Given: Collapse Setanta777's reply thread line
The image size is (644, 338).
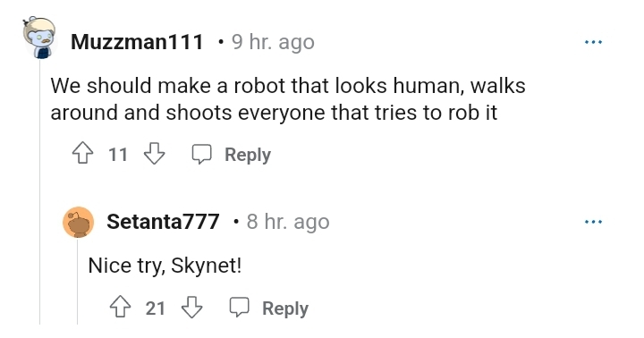Looking at the screenshot, I should click(77, 283).
